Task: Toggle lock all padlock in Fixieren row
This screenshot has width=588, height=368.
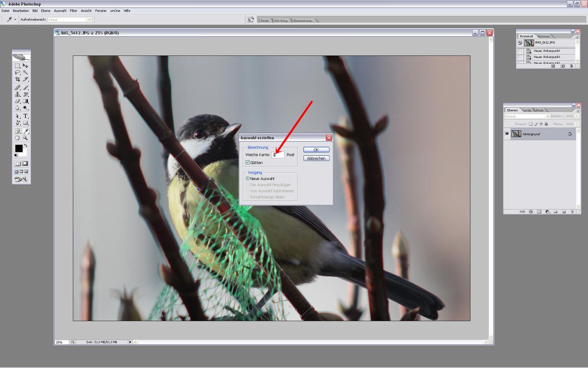Action: click(546, 124)
